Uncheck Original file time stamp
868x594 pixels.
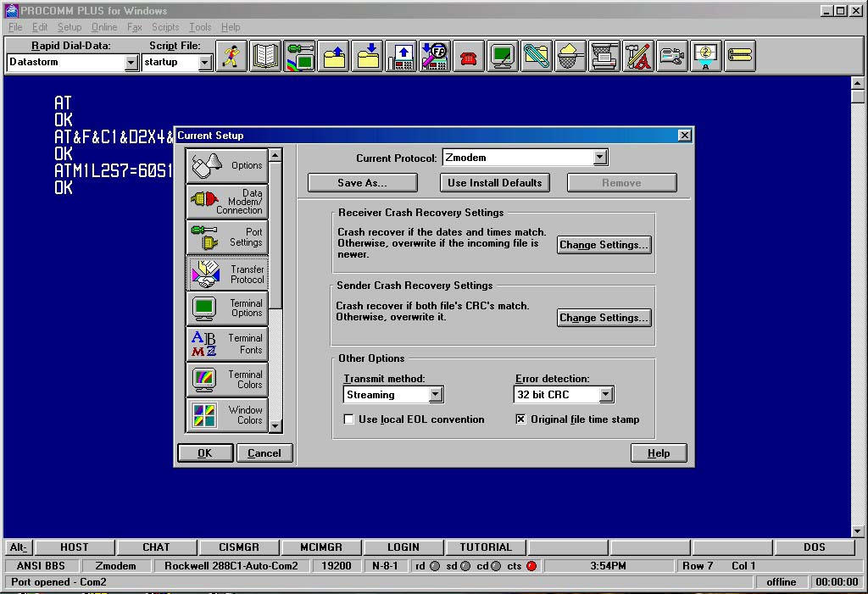[x=520, y=419]
